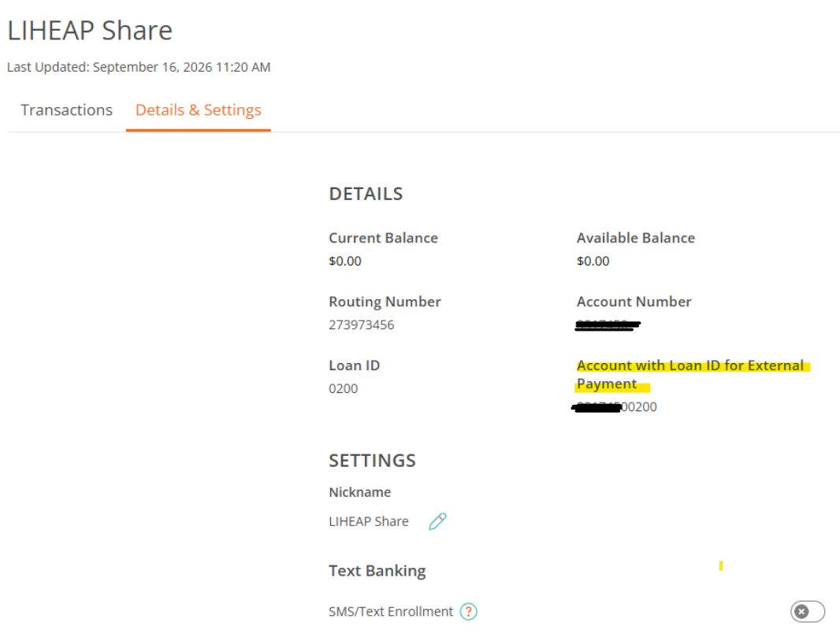The height and width of the screenshot is (634, 840).
Task: Click the Nickname label
Action: (359, 492)
